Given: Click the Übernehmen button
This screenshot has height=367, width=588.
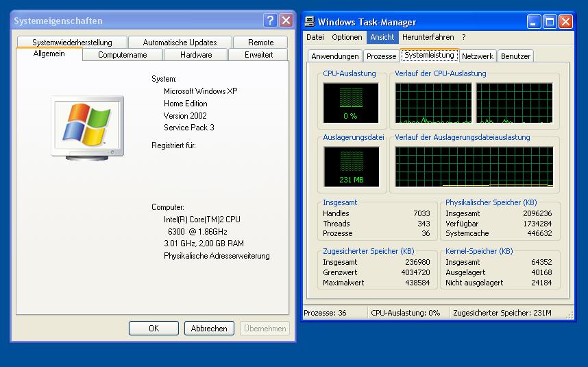Looking at the screenshot, I should coord(265,329).
